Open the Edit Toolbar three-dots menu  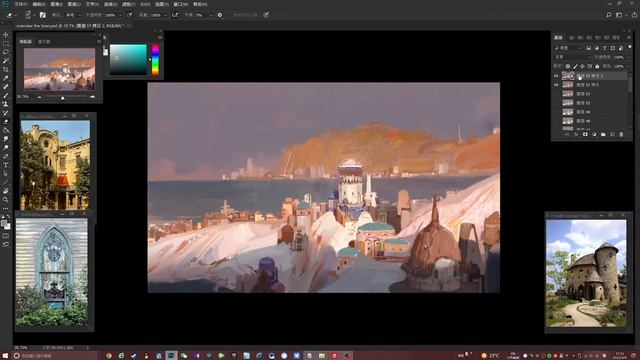tap(6, 209)
